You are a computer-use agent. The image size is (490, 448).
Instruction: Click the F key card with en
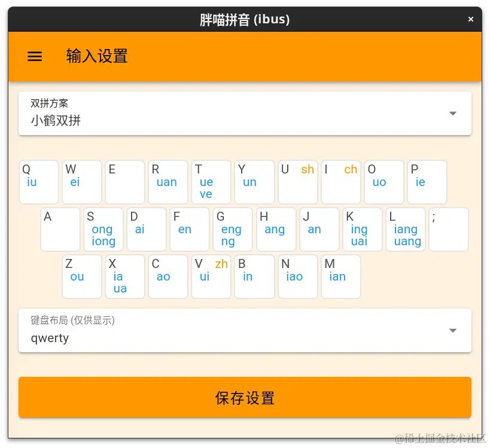point(190,229)
